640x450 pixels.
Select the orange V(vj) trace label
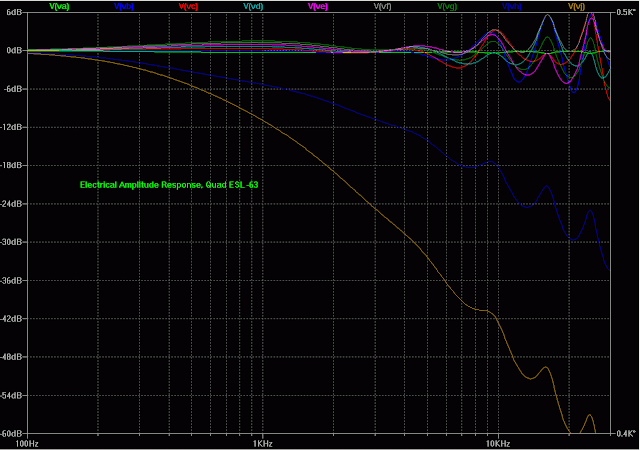coord(576,6)
